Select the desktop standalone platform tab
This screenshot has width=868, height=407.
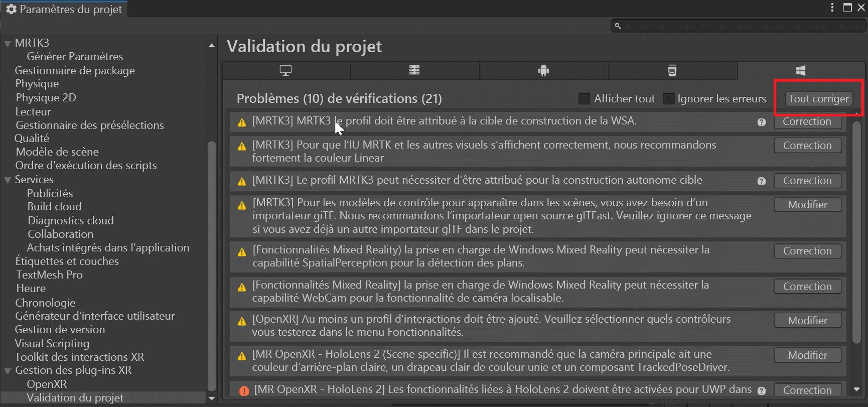click(x=286, y=70)
